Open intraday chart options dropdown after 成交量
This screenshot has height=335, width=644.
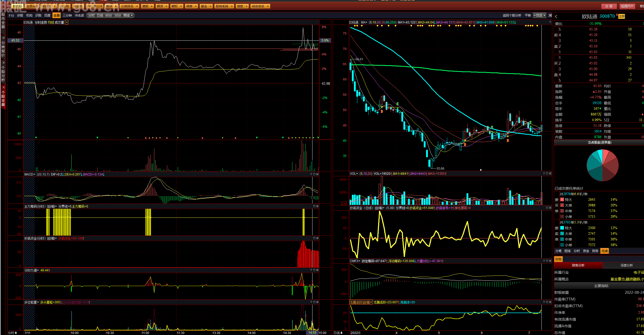[67, 22]
